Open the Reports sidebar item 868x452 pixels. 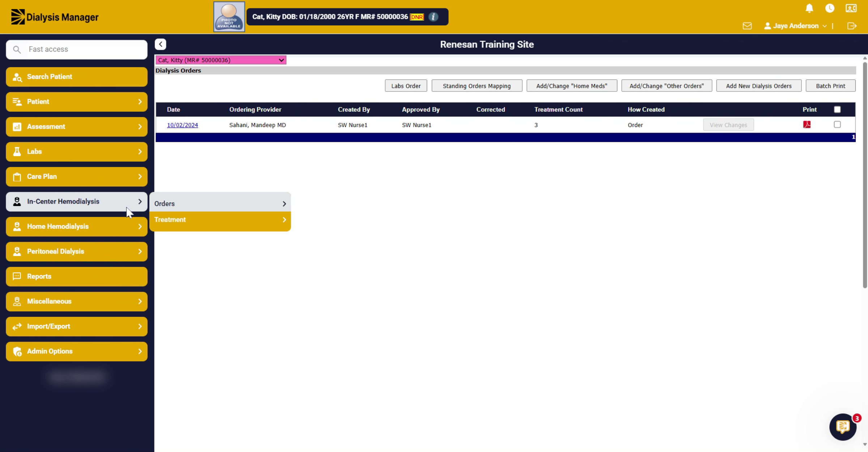pyautogui.click(x=77, y=277)
